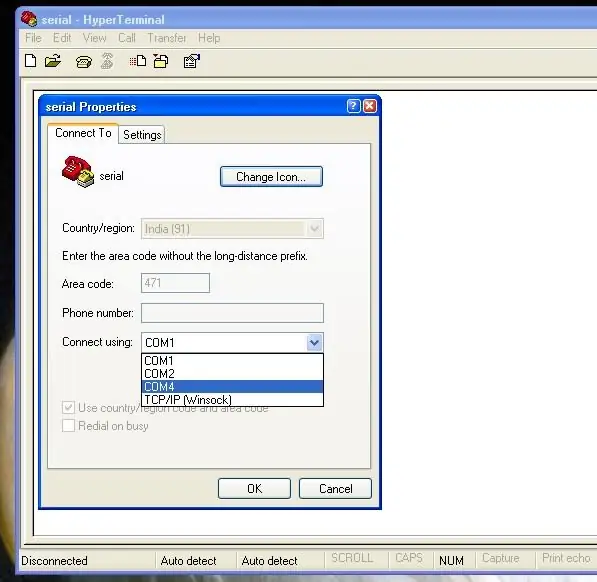Choose COM1 from the list
The height and width of the screenshot is (582, 597).
(x=232, y=360)
